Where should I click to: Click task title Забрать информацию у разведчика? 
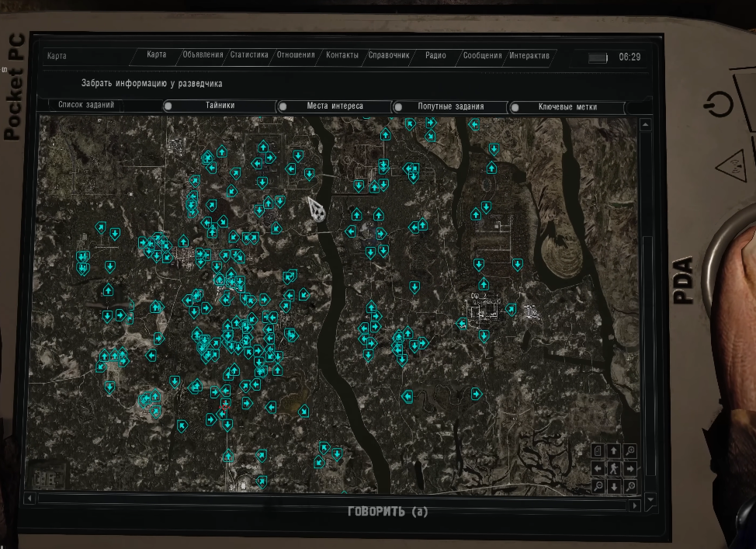coord(151,83)
